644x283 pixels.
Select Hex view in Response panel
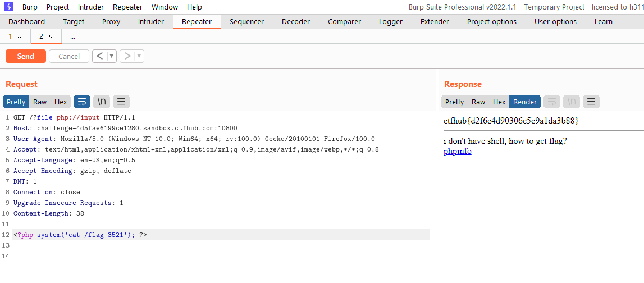[x=499, y=102]
